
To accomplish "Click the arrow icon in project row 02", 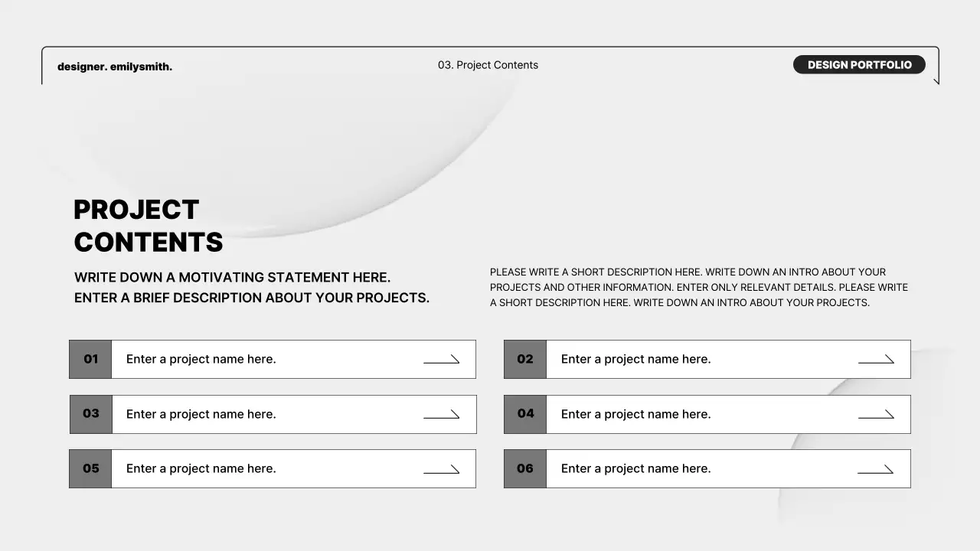I will coord(876,359).
